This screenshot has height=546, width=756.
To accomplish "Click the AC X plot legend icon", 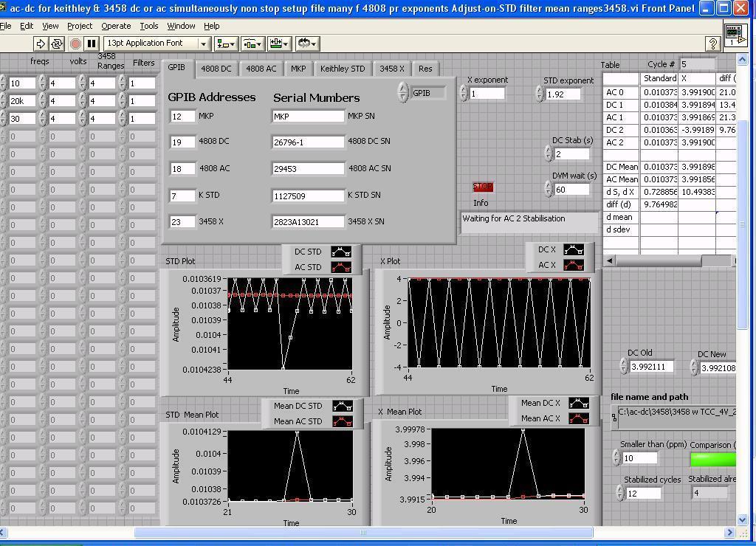I will 574,265.
